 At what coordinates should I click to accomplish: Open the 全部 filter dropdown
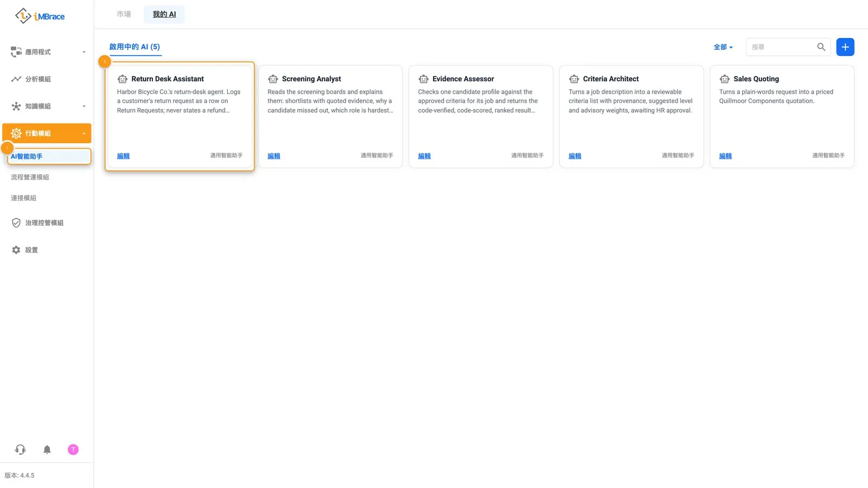723,47
